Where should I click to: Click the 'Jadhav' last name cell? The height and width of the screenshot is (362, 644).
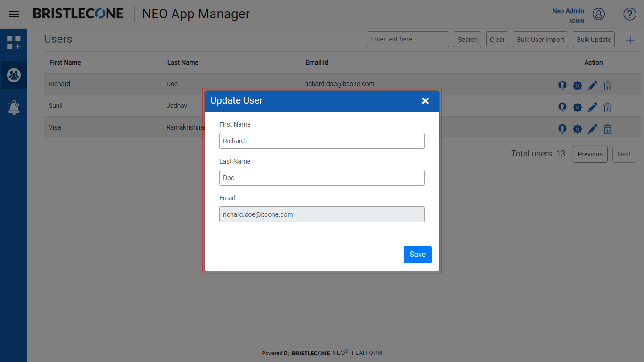(x=177, y=106)
